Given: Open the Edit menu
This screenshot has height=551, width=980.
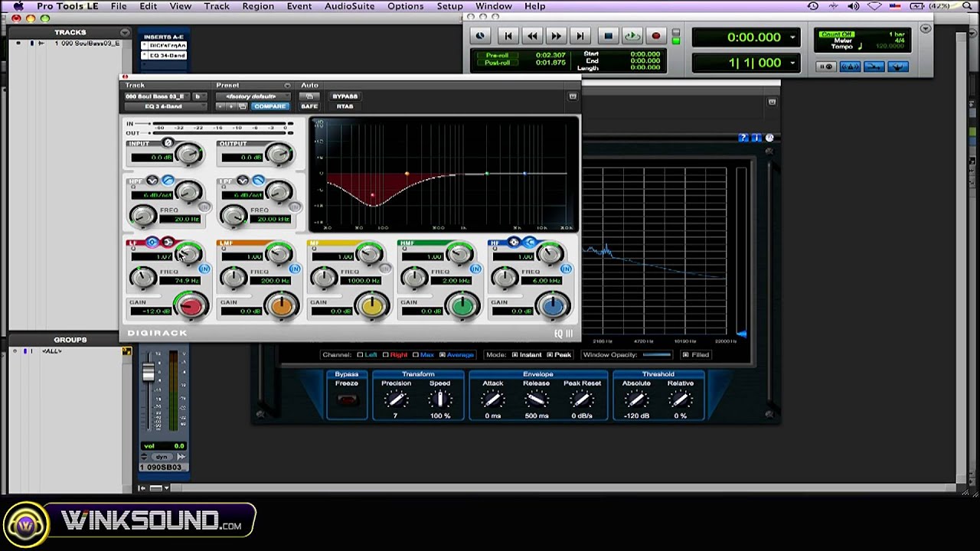Looking at the screenshot, I should pos(148,6).
